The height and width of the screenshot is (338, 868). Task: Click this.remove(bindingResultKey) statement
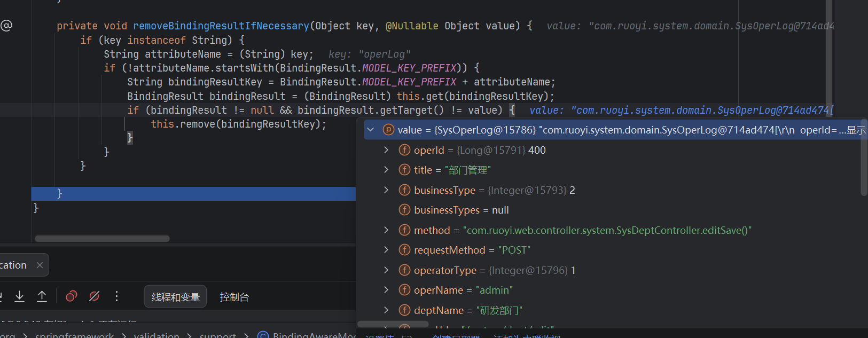click(238, 124)
